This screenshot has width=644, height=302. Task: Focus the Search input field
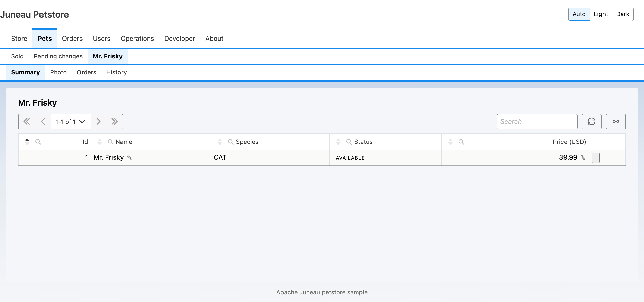tap(537, 122)
